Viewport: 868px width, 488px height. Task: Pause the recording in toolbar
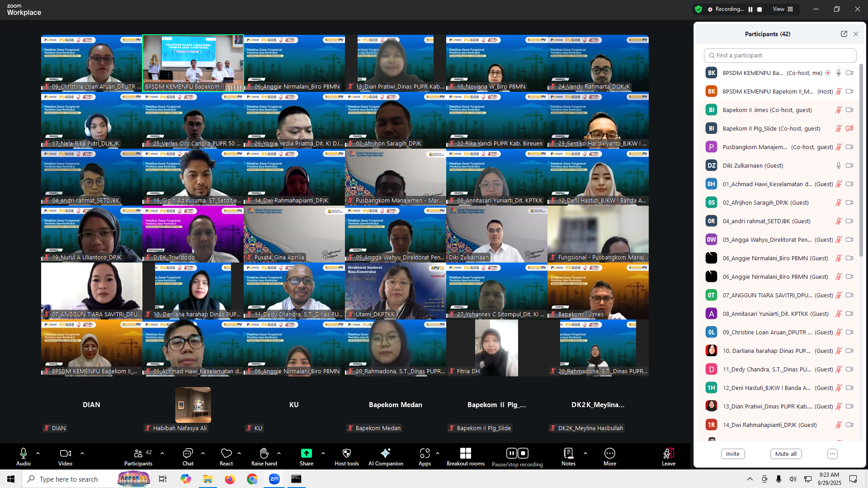pos(511,453)
